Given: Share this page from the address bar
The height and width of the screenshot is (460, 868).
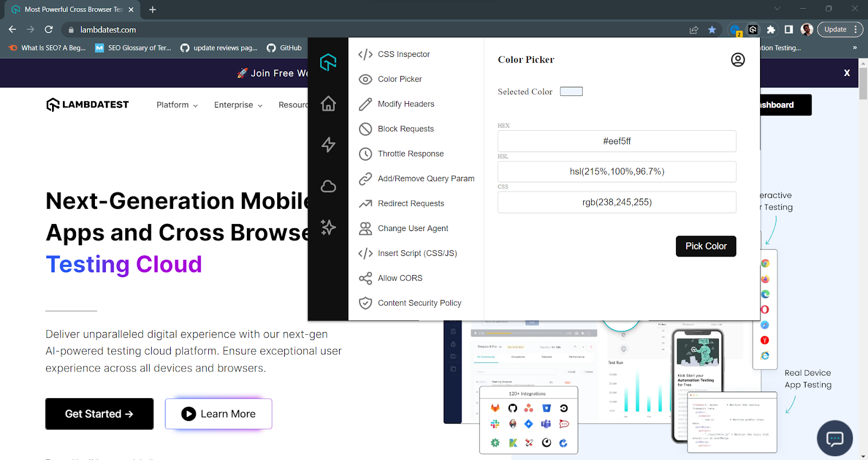Looking at the screenshot, I should point(694,30).
